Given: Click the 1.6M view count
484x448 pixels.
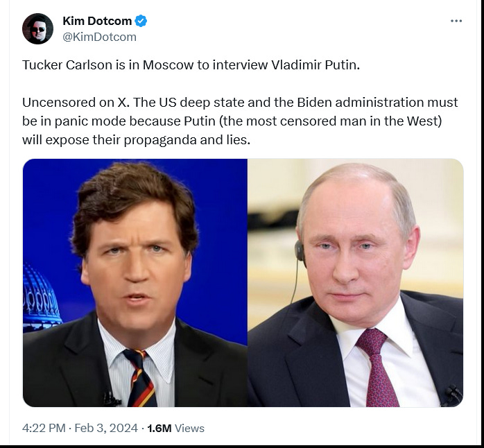Looking at the screenshot, I should tap(159, 429).
